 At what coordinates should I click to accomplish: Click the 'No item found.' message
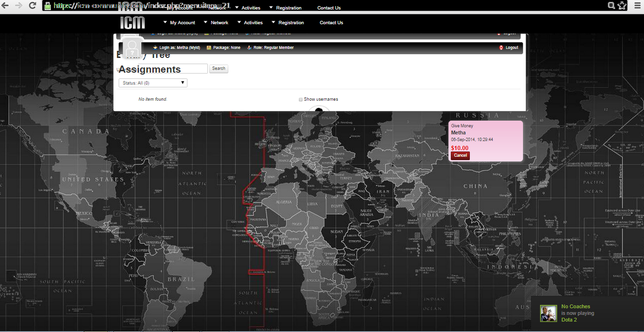pos(153,99)
